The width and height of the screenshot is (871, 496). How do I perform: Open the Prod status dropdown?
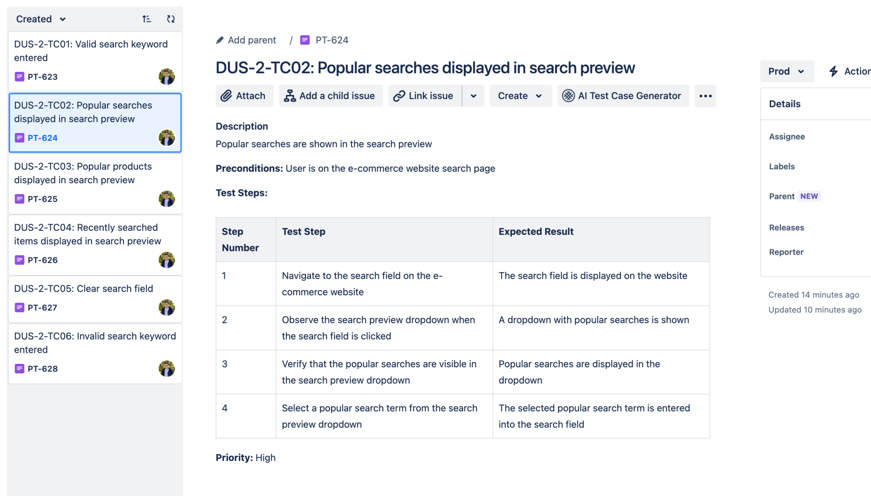(x=786, y=72)
